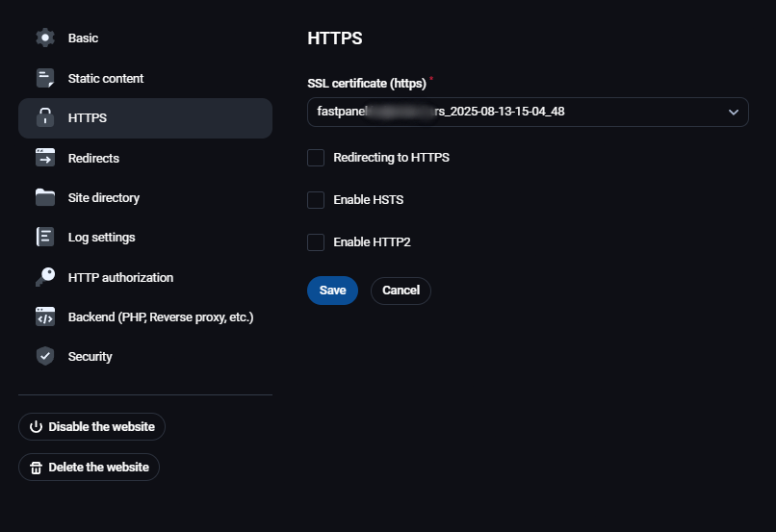Click the Redirects arrow icon
The height and width of the screenshot is (532, 776).
45,158
